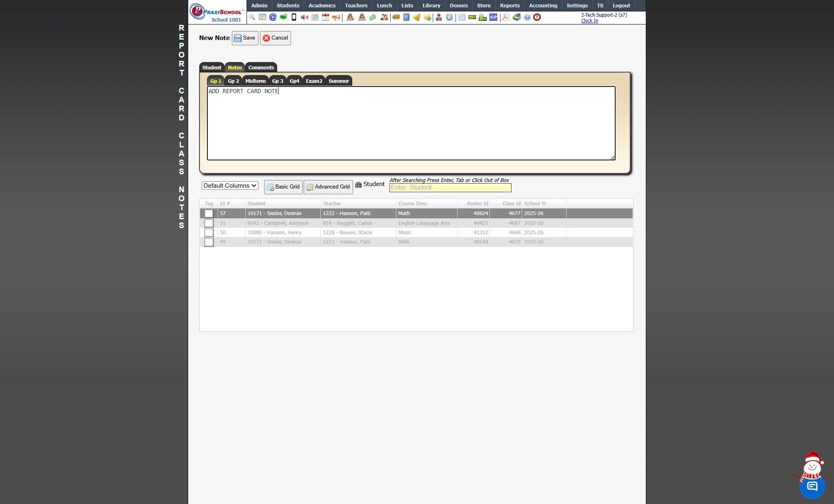This screenshot has height=504, width=834.
Task: Open the Reports menu
Action: (x=509, y=5)
